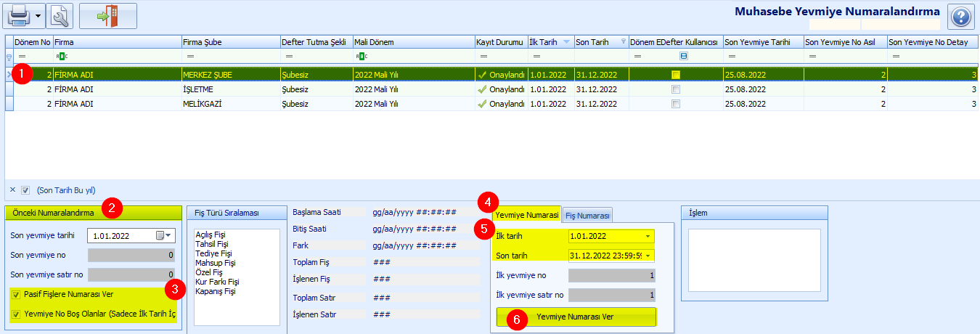This screenshot has height=334, width=980.
Task: Click the equals filter icon under Kayıt Durumu
Action: (x=483, y=57)
